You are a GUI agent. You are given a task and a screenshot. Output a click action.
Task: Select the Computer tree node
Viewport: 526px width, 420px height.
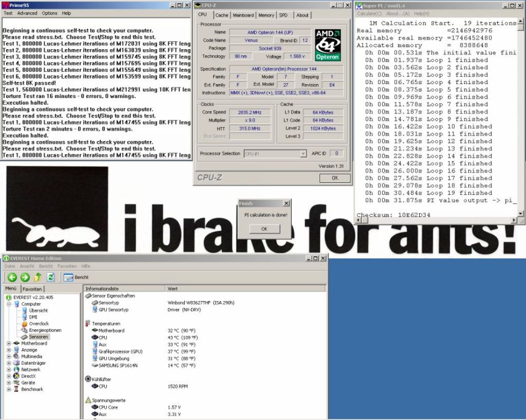tap(31, 304)
